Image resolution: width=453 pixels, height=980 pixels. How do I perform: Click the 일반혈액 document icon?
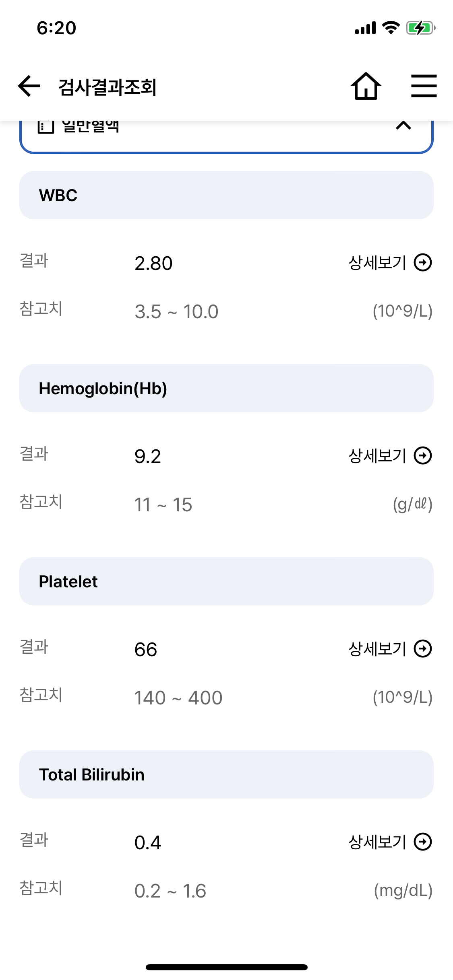point(46,126)
